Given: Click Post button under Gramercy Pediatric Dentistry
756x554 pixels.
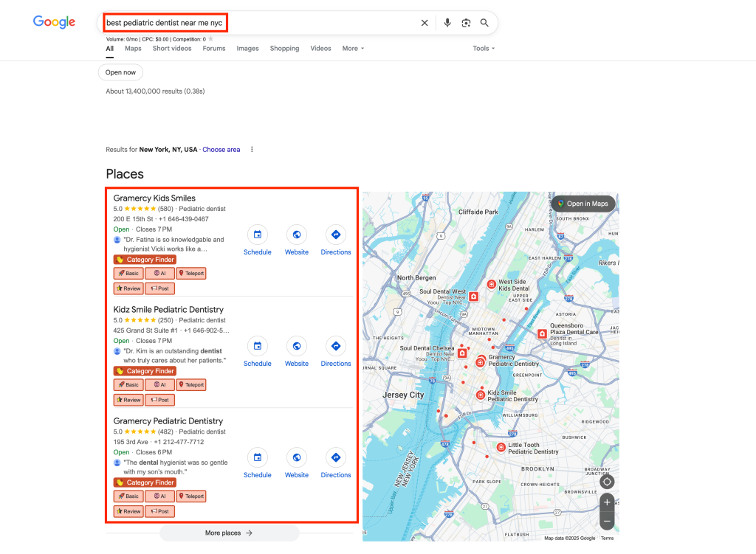Looking at the screenshot, I should click(159, 511).
